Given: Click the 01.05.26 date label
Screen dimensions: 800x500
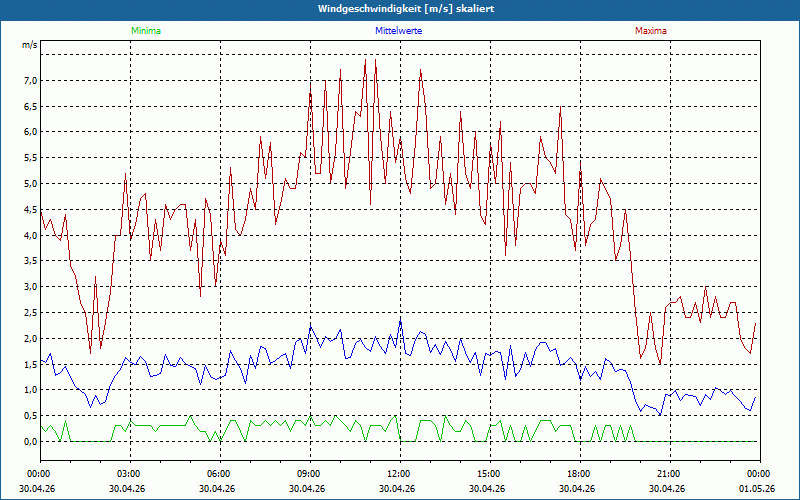Looking at the screenshot, I should click(757, 488).
